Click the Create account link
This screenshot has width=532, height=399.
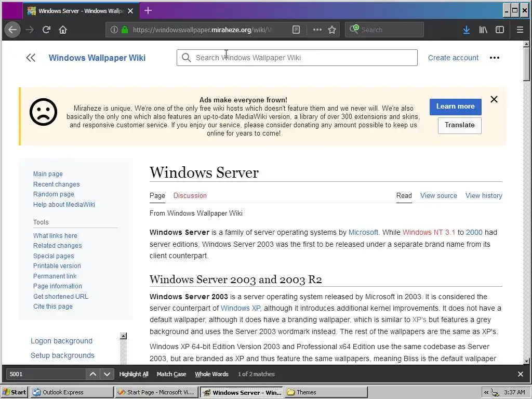pyautogui.click(x=453, y=58)
